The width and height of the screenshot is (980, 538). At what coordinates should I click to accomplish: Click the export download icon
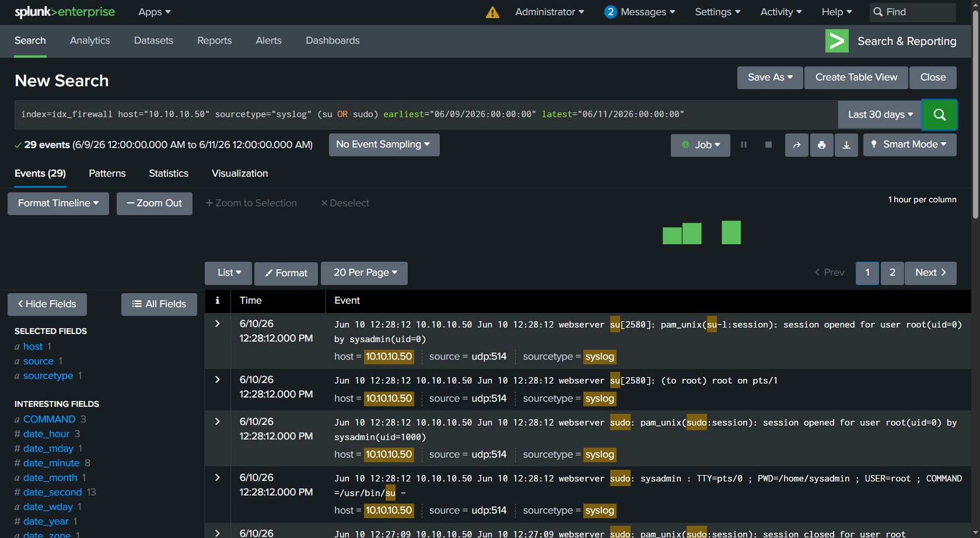pos(846,145)
